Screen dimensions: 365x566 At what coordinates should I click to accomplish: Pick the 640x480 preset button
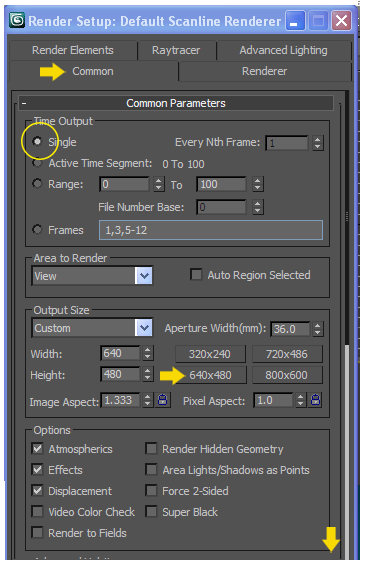click(210, 375)
